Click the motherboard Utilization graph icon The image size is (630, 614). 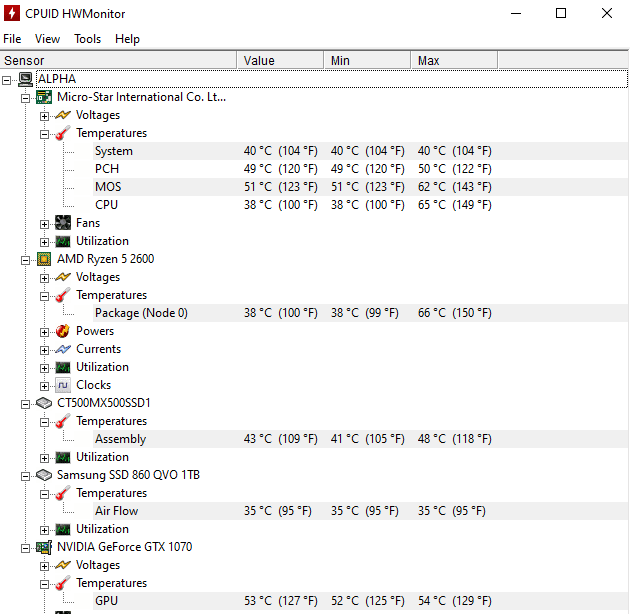pos(63,241)
